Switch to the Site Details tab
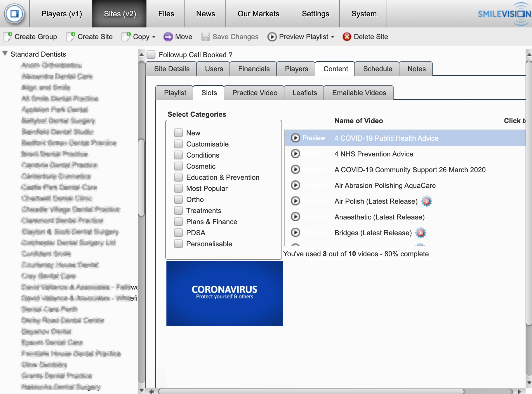Image resolution: width=532 pixels, height=394 pixels. [172, 69]
